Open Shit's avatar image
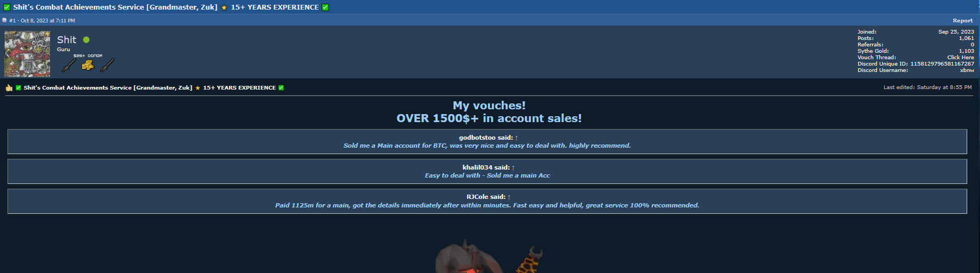This screenshot has height=273, width=980. pos(27,54)
